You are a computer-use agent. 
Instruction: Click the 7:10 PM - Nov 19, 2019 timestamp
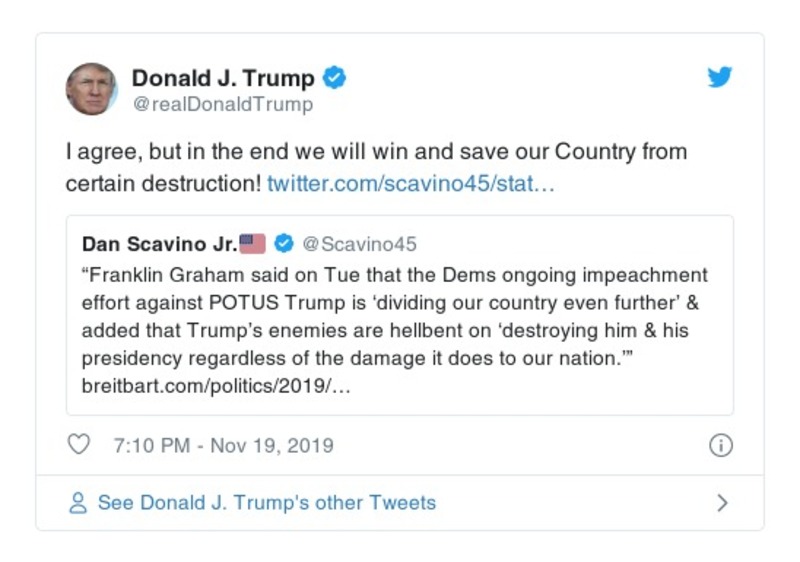pos(223,446)
